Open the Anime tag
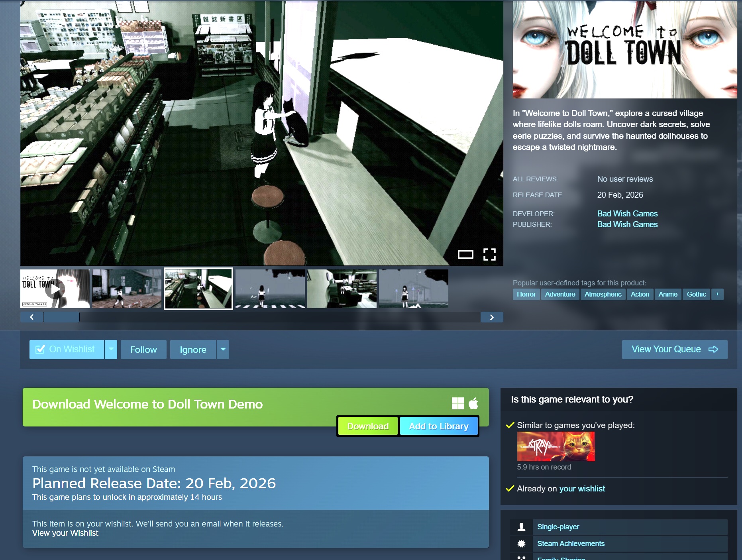 [x=668, y=294]
